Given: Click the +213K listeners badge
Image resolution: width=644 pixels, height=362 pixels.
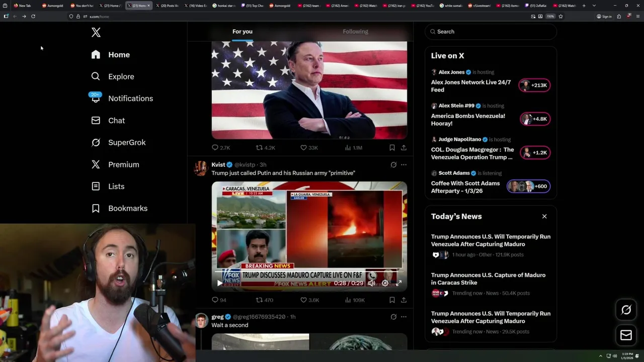Looking at the screenshot, I should tap(534, 85).
